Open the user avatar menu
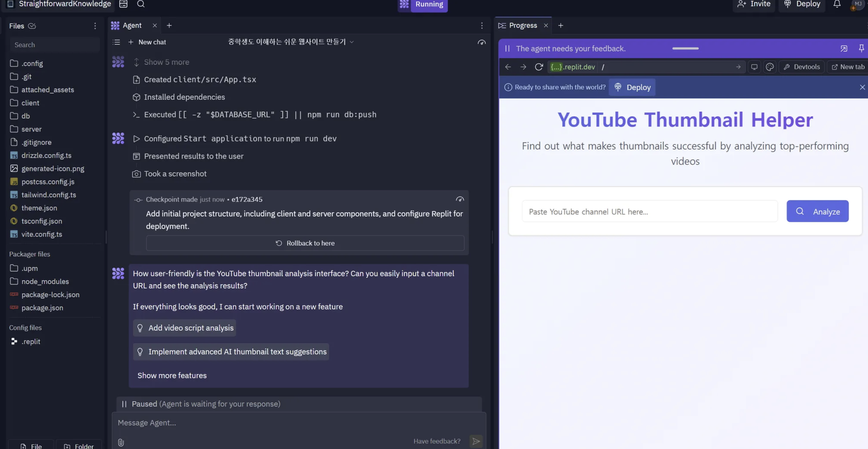Screen dimensions: 868x449 (x=858, y=4)
